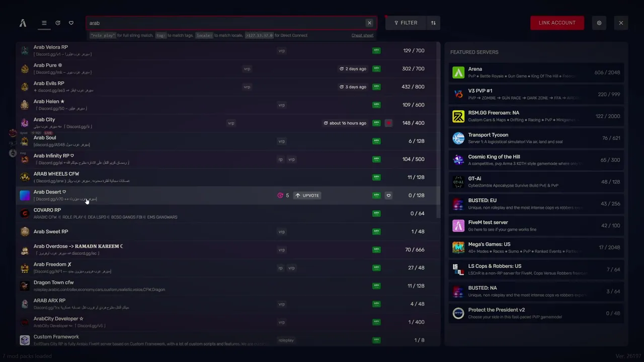This screenshot has width=644, height=362.
Task: Click the Link Account button
Action: (557, 23)
